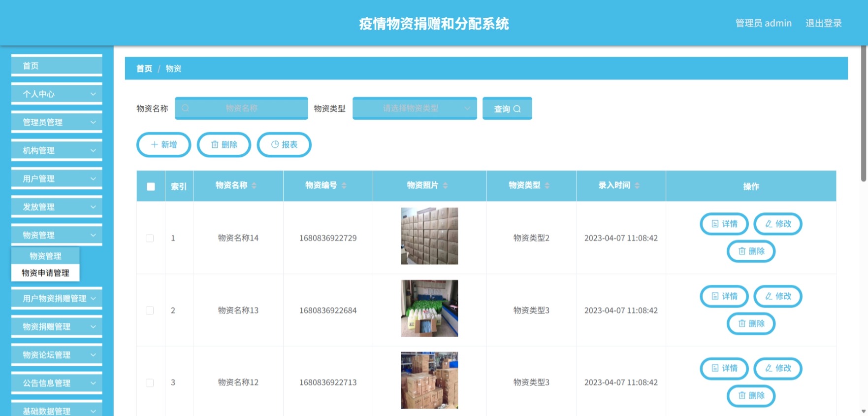Click 物资编号 1680836922684 cell
This screenshot has height=416, width=868.
328,311
